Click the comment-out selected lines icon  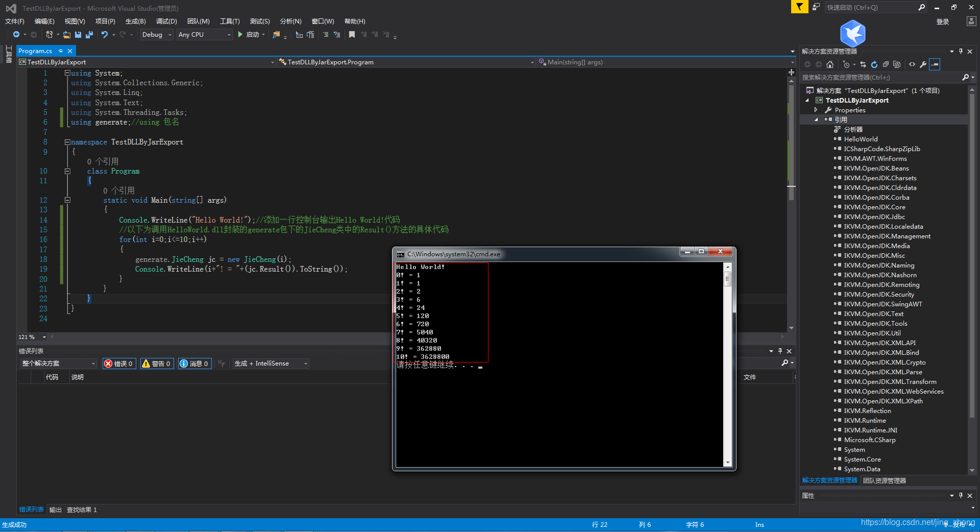[326, 35]
